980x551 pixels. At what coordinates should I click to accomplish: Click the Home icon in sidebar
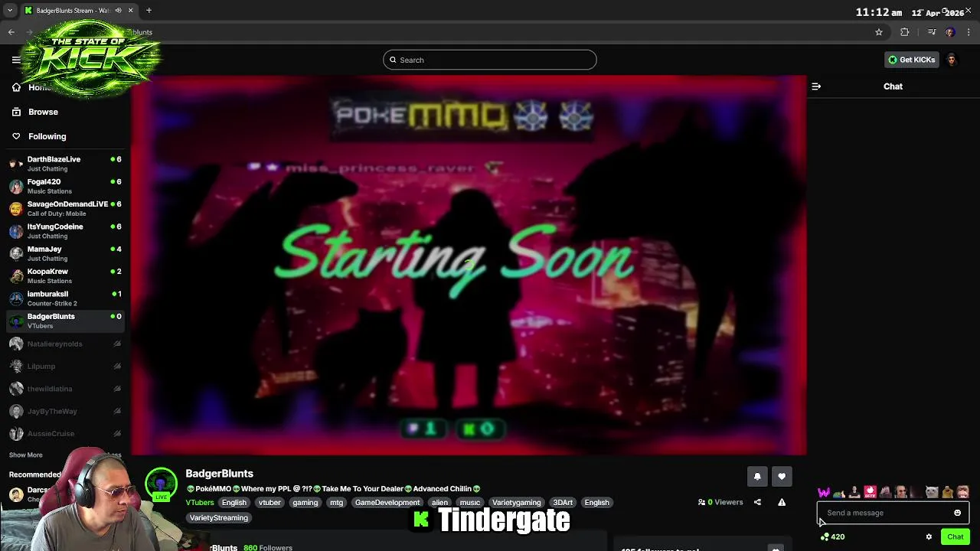pyautogui.click(x=16, y=87)
